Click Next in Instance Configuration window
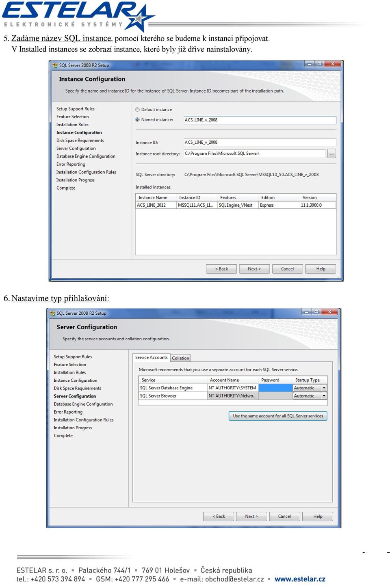The image size is (390, 588). click(254, 269)
